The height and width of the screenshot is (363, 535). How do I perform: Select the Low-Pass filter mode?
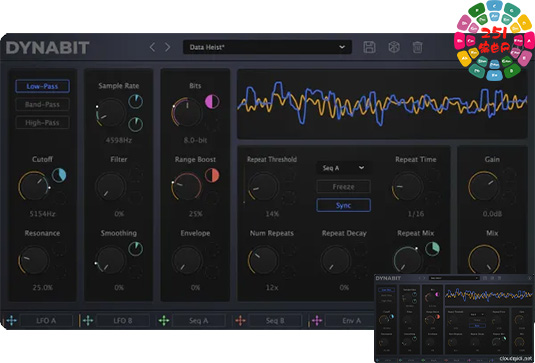(x=42, y=86)
